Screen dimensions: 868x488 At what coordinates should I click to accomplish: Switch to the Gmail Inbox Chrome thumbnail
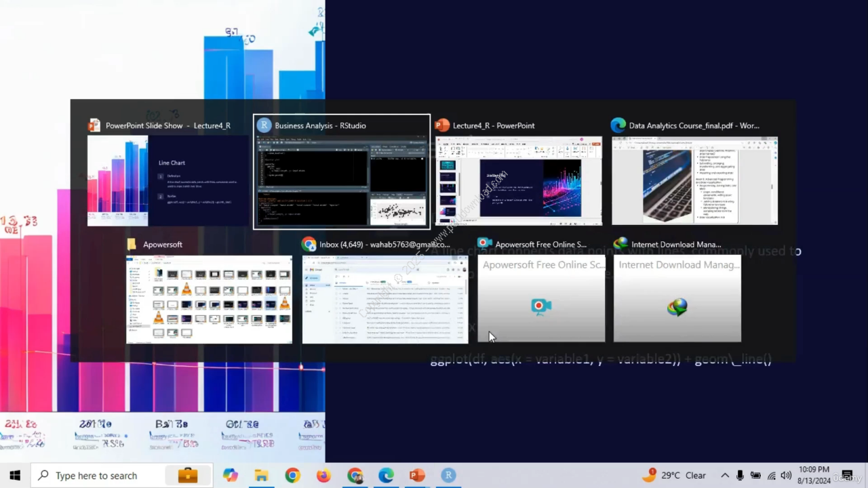click(385, 299)
